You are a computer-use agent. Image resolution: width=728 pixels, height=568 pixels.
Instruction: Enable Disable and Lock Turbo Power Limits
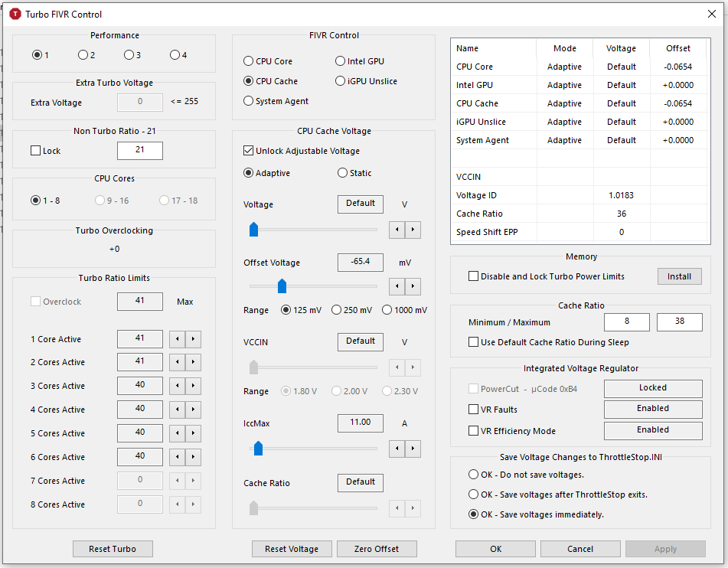[x=474, y=276]
